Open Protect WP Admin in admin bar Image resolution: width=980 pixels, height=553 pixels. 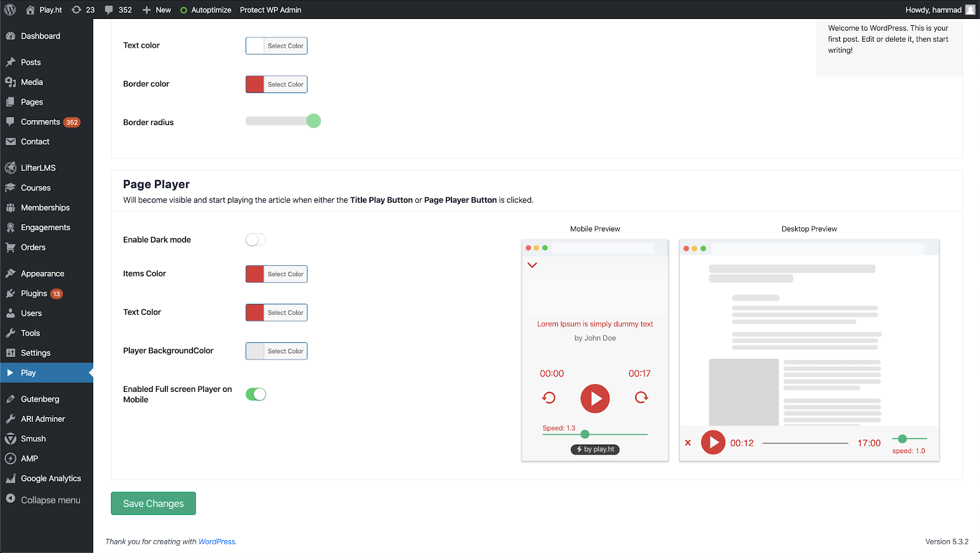coord(271,10)
